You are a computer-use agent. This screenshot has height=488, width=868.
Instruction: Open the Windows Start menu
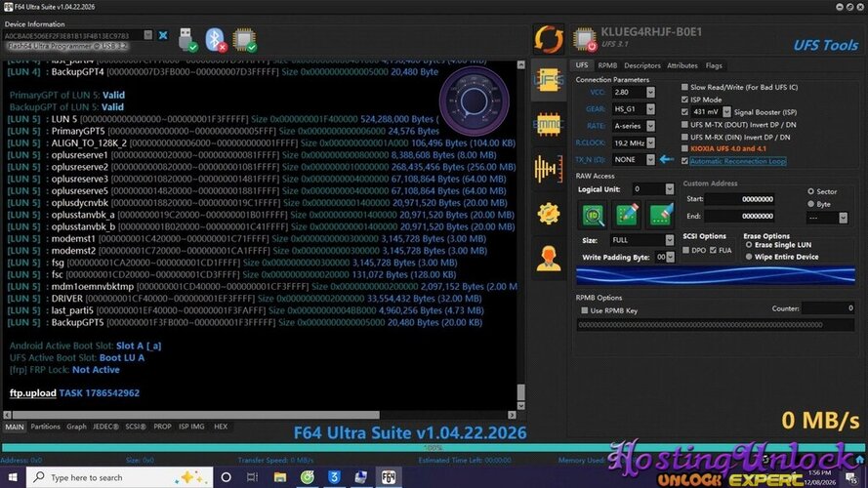pyautogui.click(x=12, y=477)
